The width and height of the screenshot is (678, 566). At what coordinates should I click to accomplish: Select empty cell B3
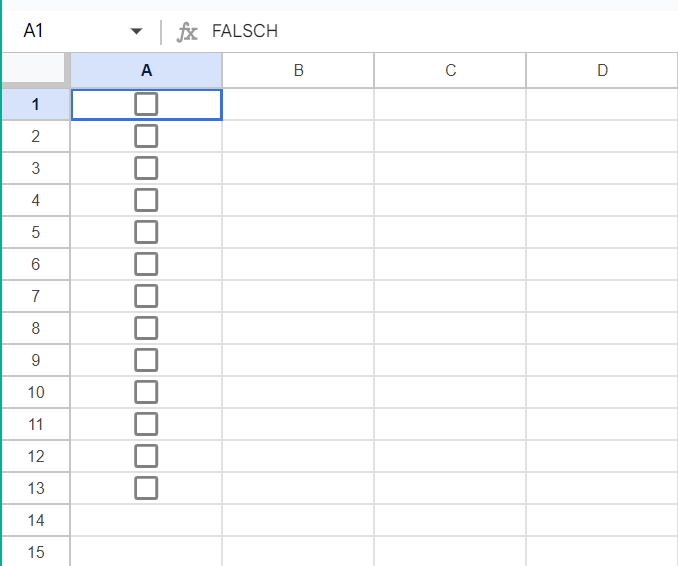coord(298,168)
